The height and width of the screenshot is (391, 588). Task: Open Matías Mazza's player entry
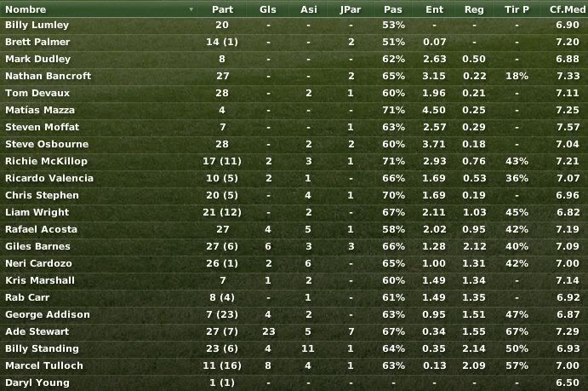click(40, 110)
